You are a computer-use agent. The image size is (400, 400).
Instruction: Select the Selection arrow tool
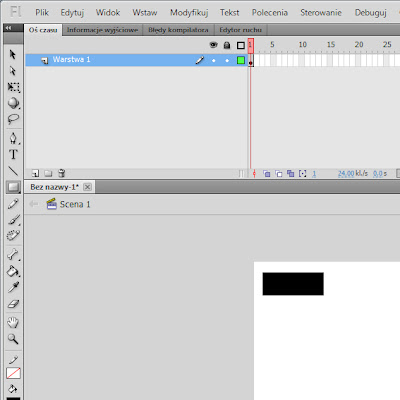[x=13, y=54]
